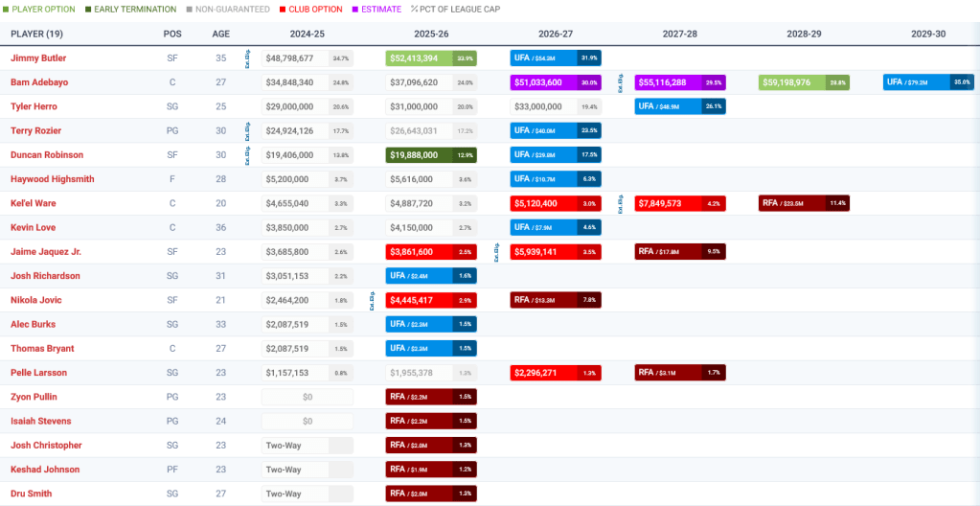980x506 pixels.
Task: Click Ext. Elig. marker before Bam Adebayo's 2027-28 salary
Action: 621,82
